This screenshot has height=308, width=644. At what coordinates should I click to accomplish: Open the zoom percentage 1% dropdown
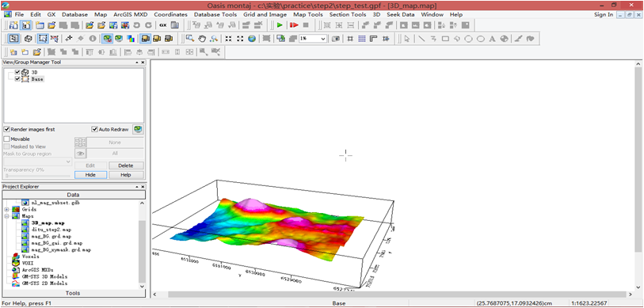click(323, 39)
